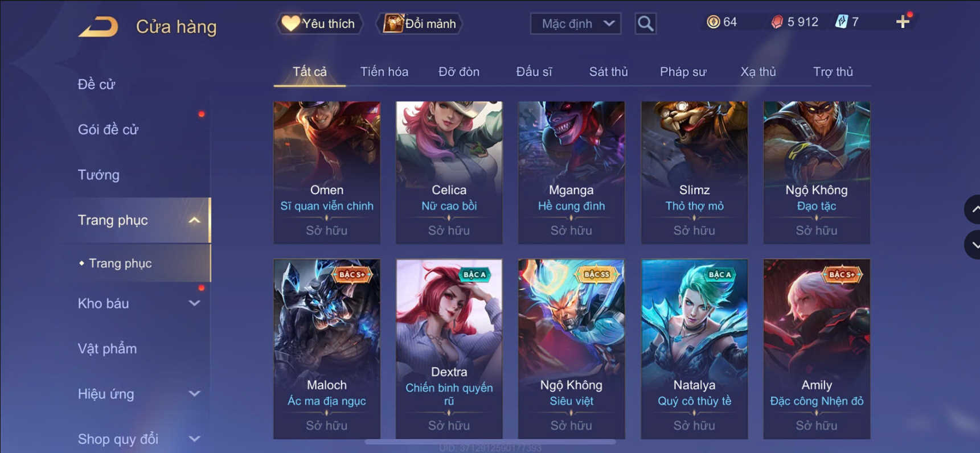Open the Mặc định sort dropdown
The width and height of the screenshot is (980, 453).
point(576,24)
